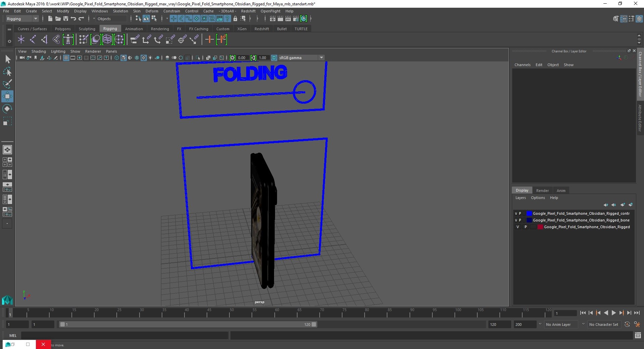Open the viewport Shading menu

point(39,51)
